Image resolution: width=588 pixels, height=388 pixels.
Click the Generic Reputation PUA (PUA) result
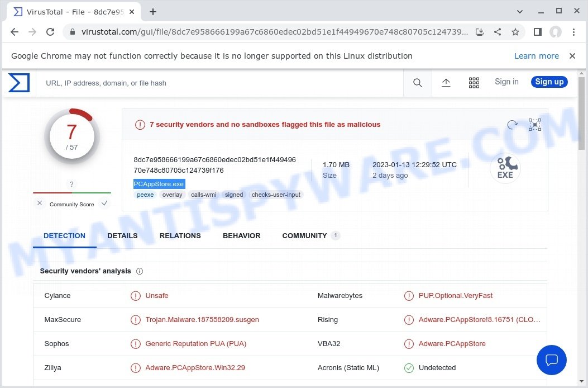(196, 344)
